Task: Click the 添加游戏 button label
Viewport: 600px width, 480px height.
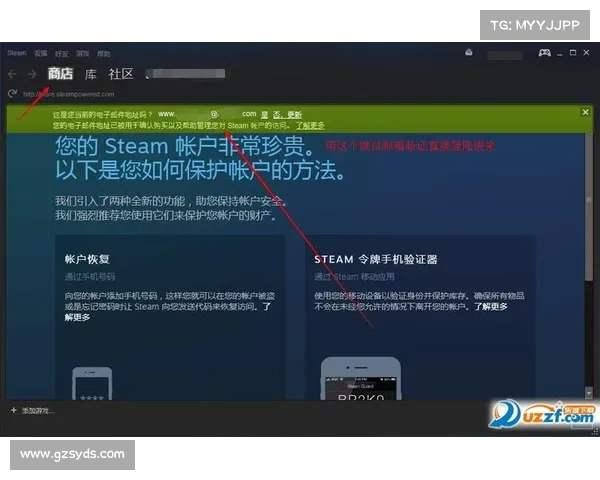Action: coord(38,411)
